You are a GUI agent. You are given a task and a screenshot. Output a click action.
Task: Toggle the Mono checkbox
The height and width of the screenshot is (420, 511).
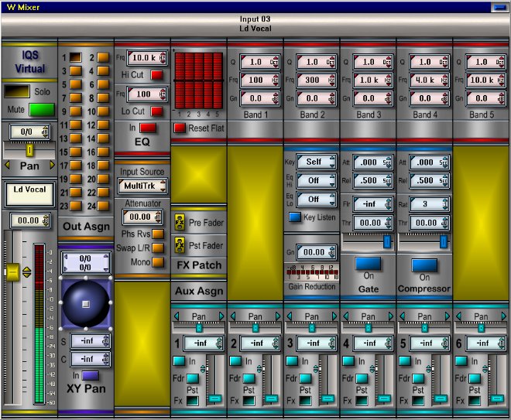pyautogui.click(x=158, y=262)
